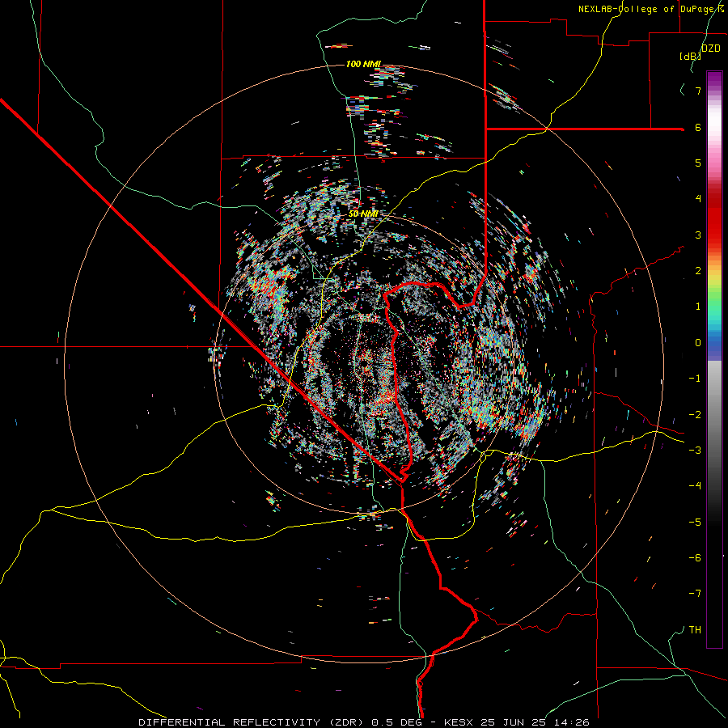Click the -1 value on the dB scale
Image resolution: width=728 pixels, height=728 pixels.
click(x=695, y=379)
